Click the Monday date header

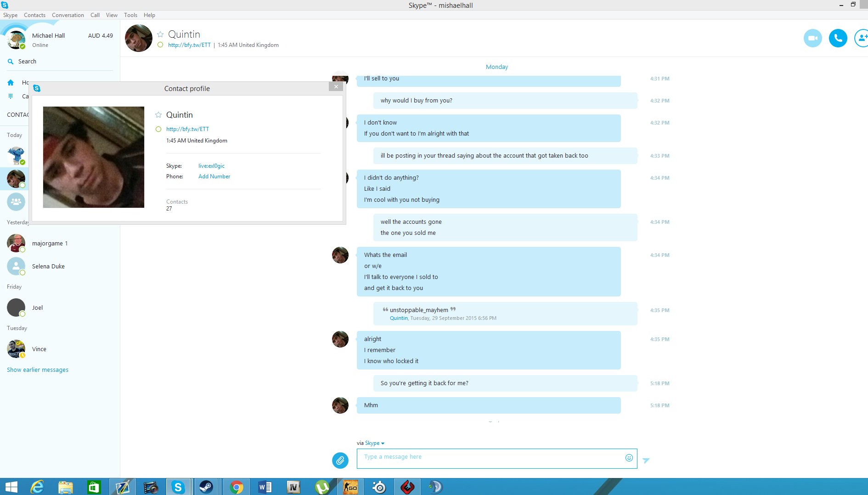click(497, 67)
